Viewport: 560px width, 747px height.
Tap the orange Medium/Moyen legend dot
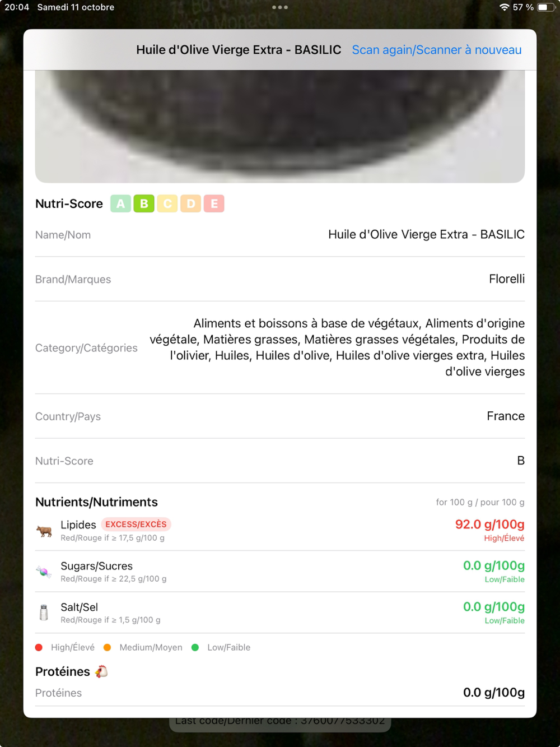coord(107,647)
